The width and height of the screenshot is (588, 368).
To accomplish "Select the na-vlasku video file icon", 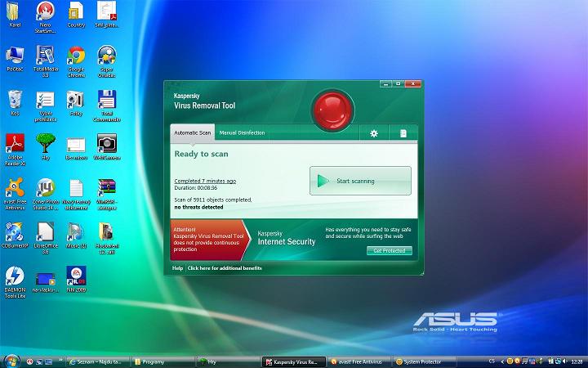I will click(46, 282).
